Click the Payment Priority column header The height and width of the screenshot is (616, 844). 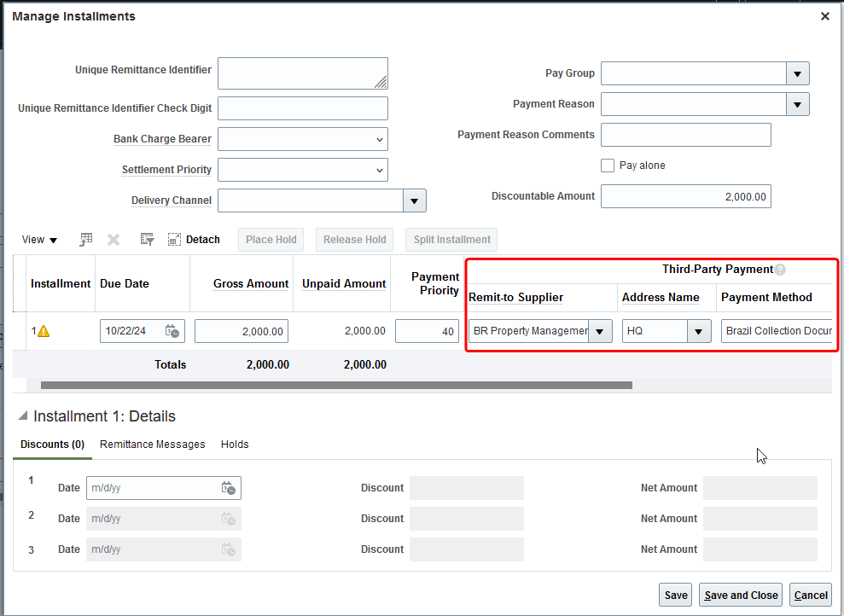tap(435, 283)
